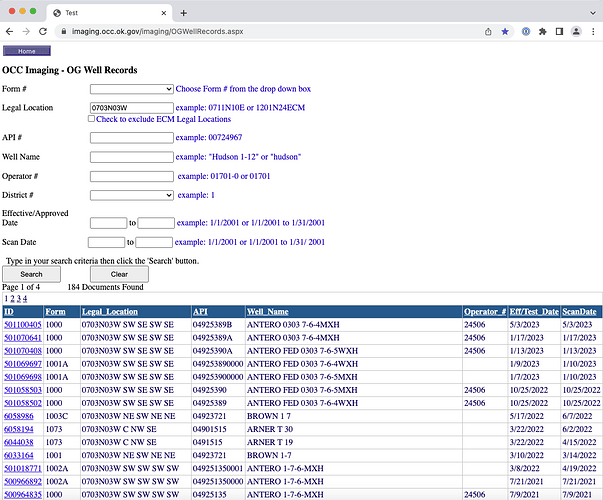Screen dimensions: 603x500
Task: Click Effective/Approved Date start field
Action: coord(108,223)
